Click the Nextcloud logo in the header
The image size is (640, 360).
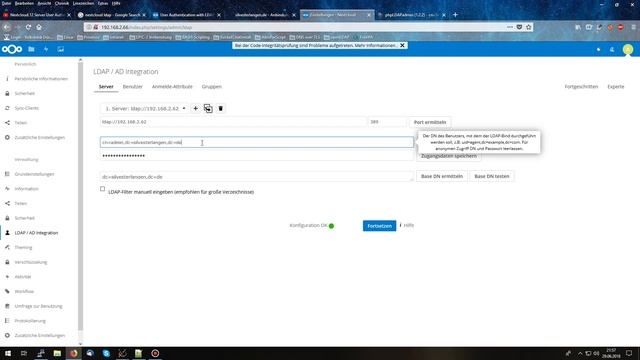click(x=12, y=49)
